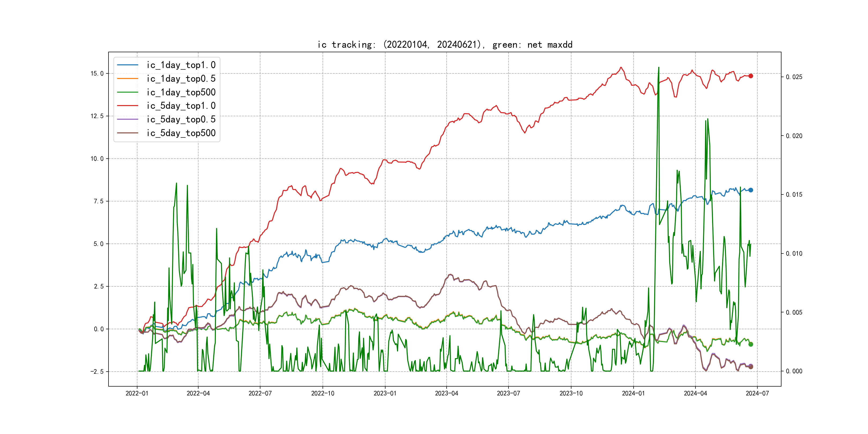
Task: Click the 0.025 right y-axis label
Action: [x=794, y=77]
